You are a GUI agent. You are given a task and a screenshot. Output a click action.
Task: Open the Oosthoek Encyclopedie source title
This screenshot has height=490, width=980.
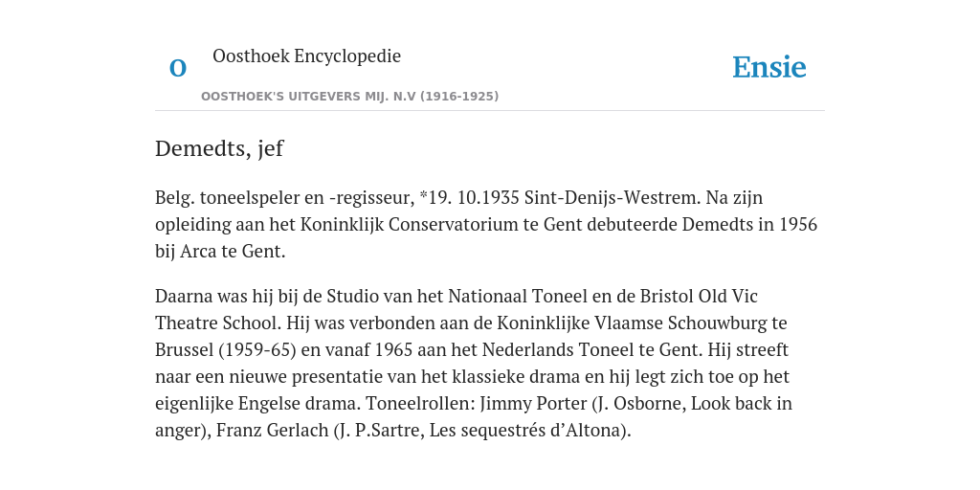coord(307,56)
